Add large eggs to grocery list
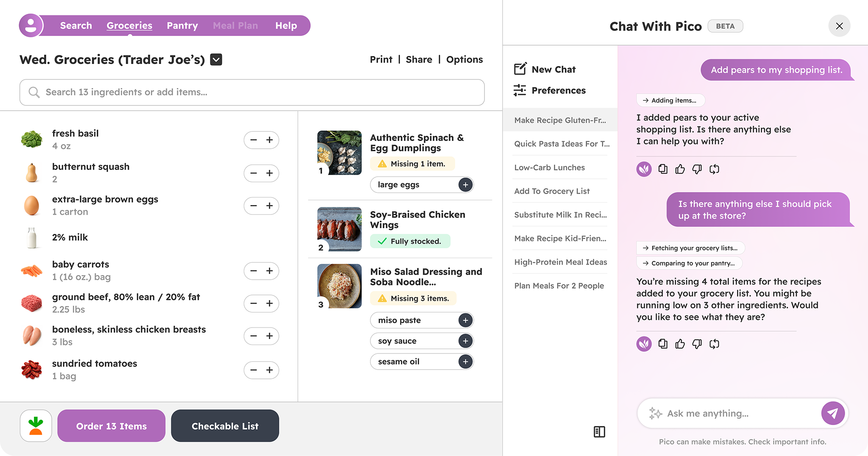Screen dimensions: 868x456 click(x=465, y=185)
